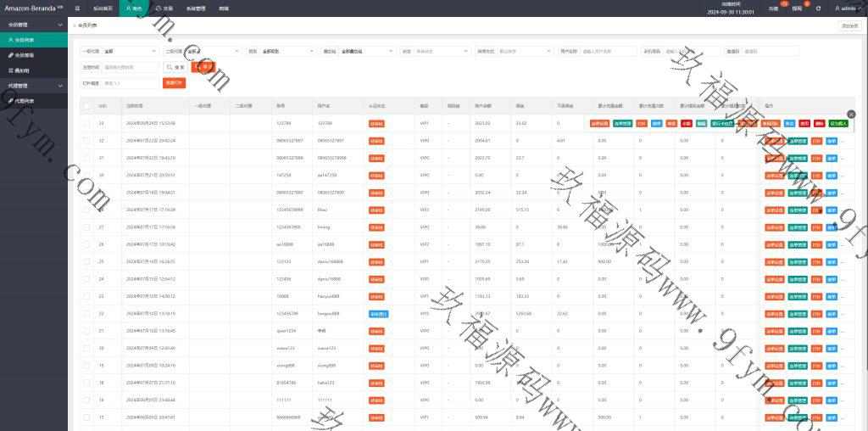Toggle the select-all checkbox in table header
This screenshot has height=431, width=868.
tap(86, 106)
